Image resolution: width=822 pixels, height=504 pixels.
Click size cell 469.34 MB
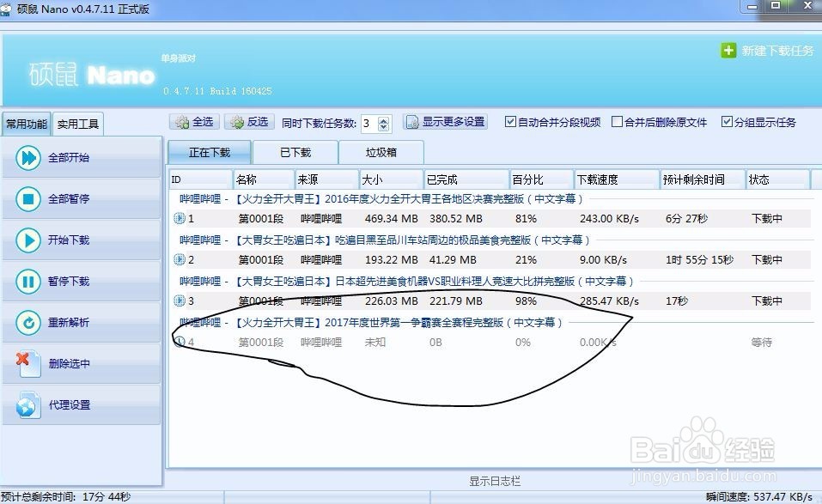391,218
